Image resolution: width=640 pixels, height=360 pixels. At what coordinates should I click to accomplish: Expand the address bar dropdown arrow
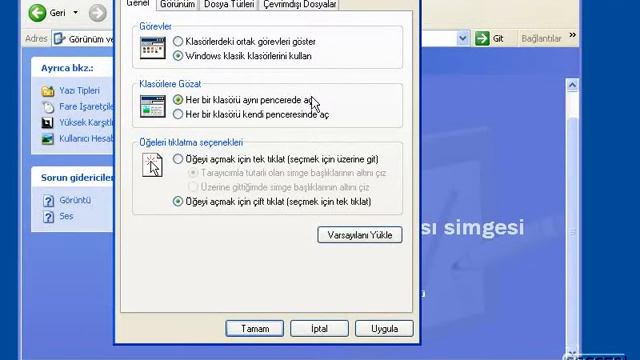click(462, 38)
